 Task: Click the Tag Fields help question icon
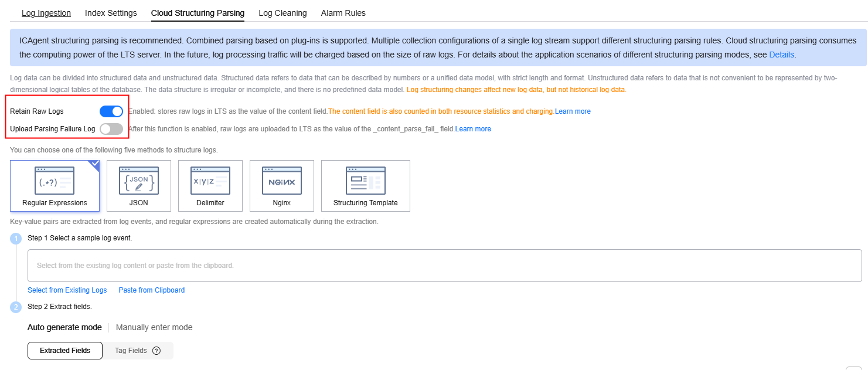(x=156, y=351)
